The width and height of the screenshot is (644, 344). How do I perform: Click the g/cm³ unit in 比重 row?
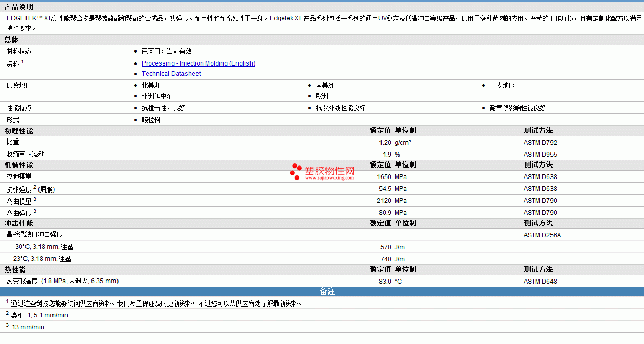click(x=403, y=142)
